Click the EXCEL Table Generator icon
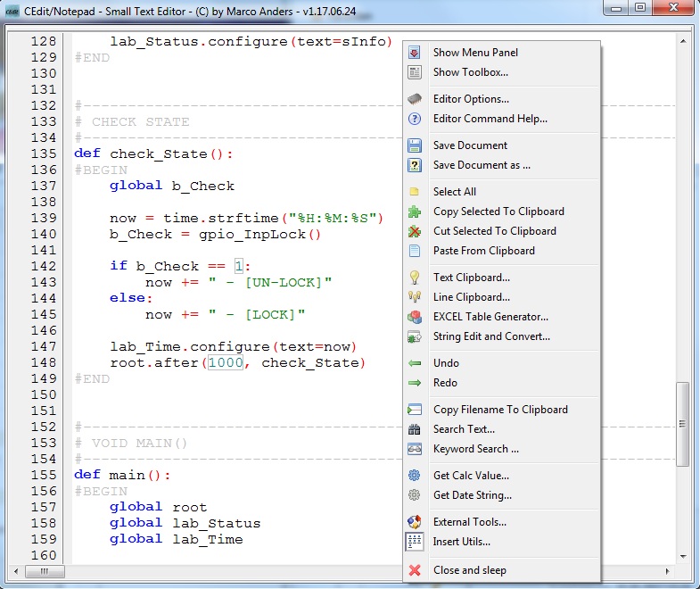700x589 pixels. pyautogui.click(x=415, y=317)
